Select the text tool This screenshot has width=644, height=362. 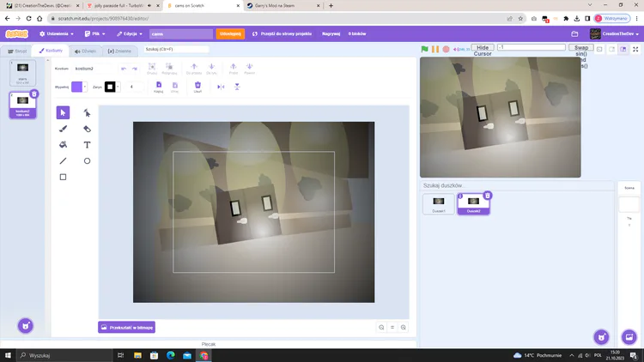coord(87,144)
